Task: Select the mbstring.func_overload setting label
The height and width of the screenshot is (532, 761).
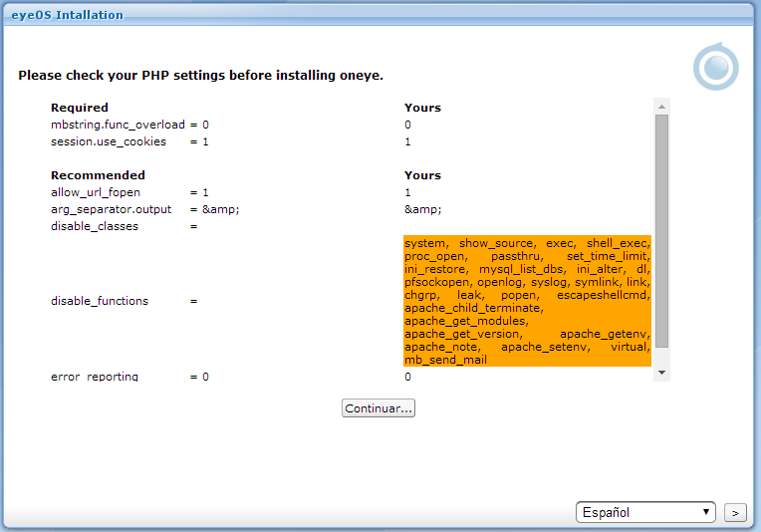Action: 118,125
